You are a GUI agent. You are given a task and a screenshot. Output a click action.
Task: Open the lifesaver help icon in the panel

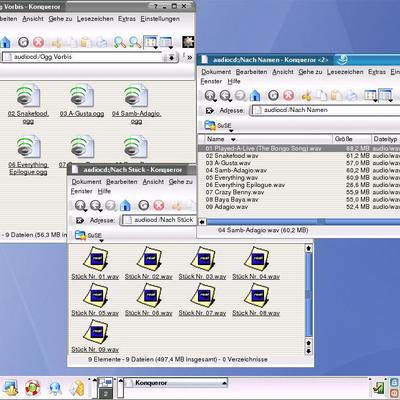point(33,388)
